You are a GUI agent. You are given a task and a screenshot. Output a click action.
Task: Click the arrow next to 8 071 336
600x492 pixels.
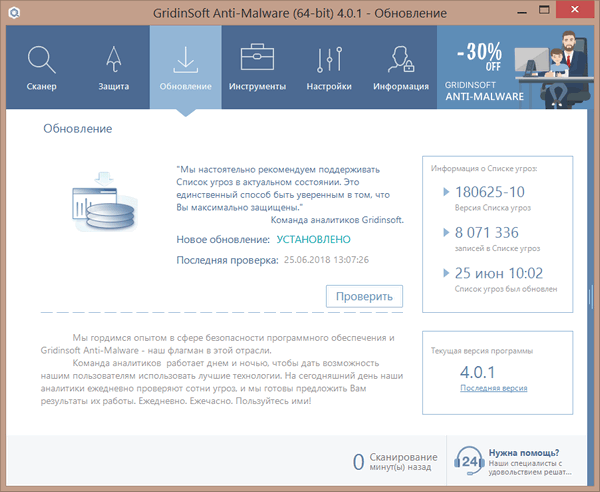446,232
